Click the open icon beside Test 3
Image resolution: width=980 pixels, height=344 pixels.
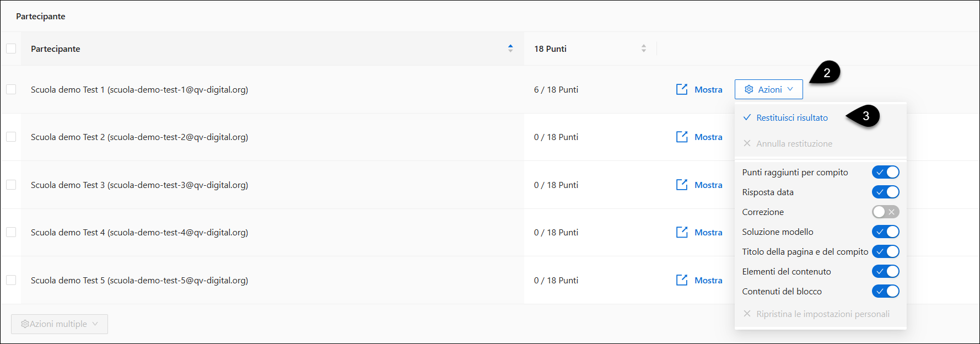[682, 185]
